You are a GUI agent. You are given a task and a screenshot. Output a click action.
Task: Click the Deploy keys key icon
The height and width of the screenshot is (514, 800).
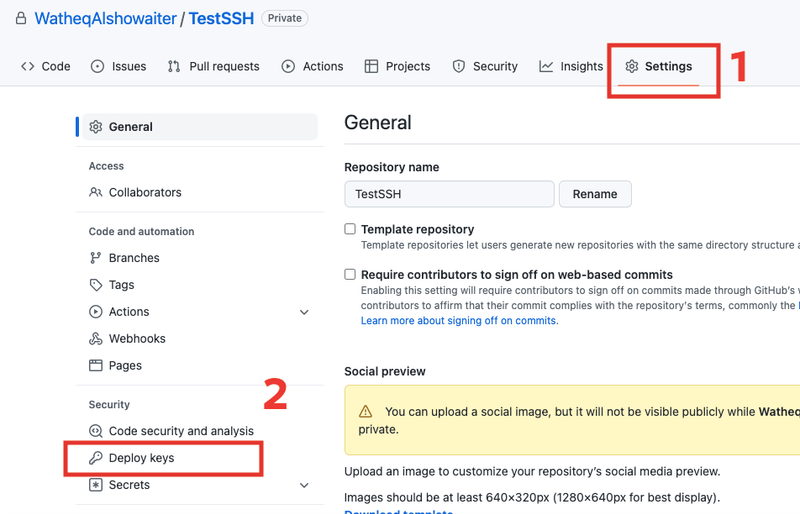click(96, 458)
